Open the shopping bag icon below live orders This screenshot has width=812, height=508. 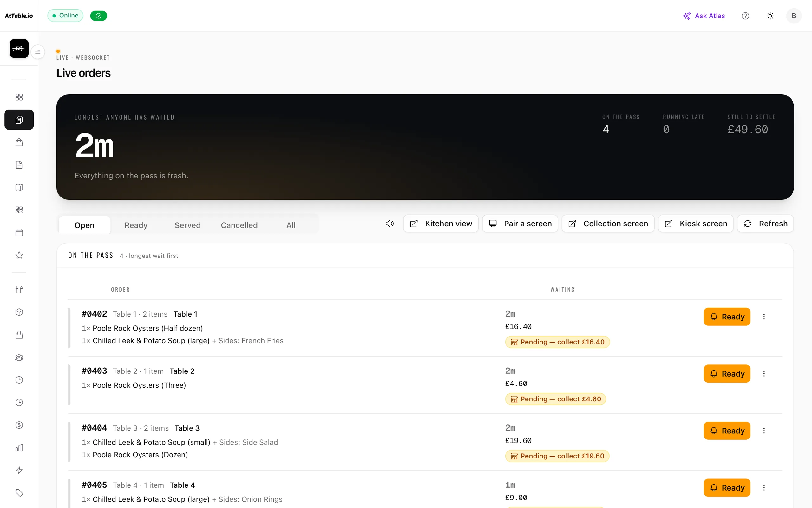[x=19, y=142]
